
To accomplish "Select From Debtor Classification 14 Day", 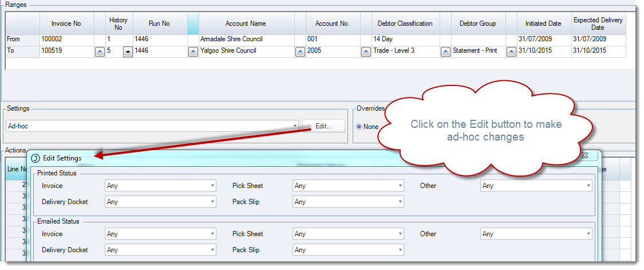I will pos(405,40).
